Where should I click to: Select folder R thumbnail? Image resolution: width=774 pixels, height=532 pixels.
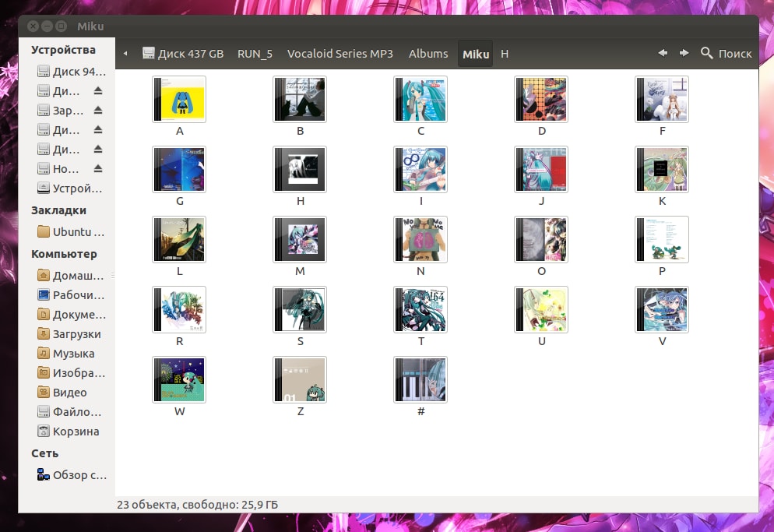pyautogui.click(x=179, y=310)
